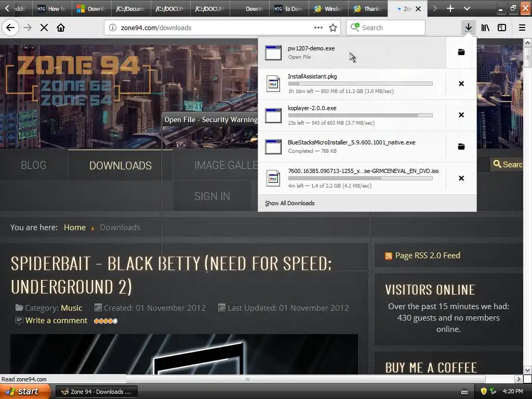
Task: Open the browser home page icon
Action: [x=61, y=28]
